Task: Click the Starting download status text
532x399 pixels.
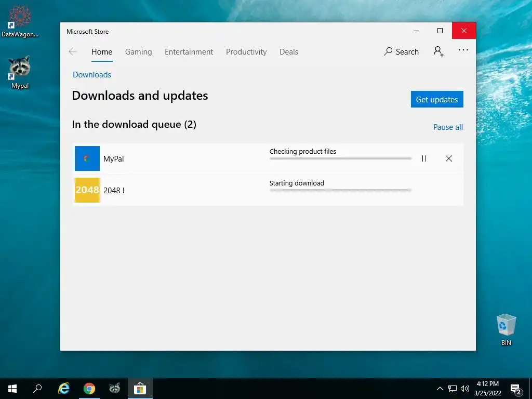Action: (297, 183)
